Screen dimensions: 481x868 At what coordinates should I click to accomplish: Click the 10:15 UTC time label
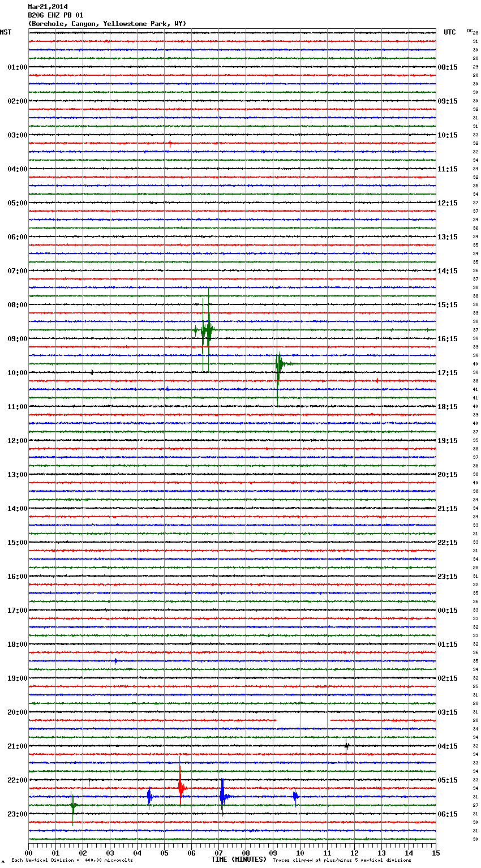[448, 135]
